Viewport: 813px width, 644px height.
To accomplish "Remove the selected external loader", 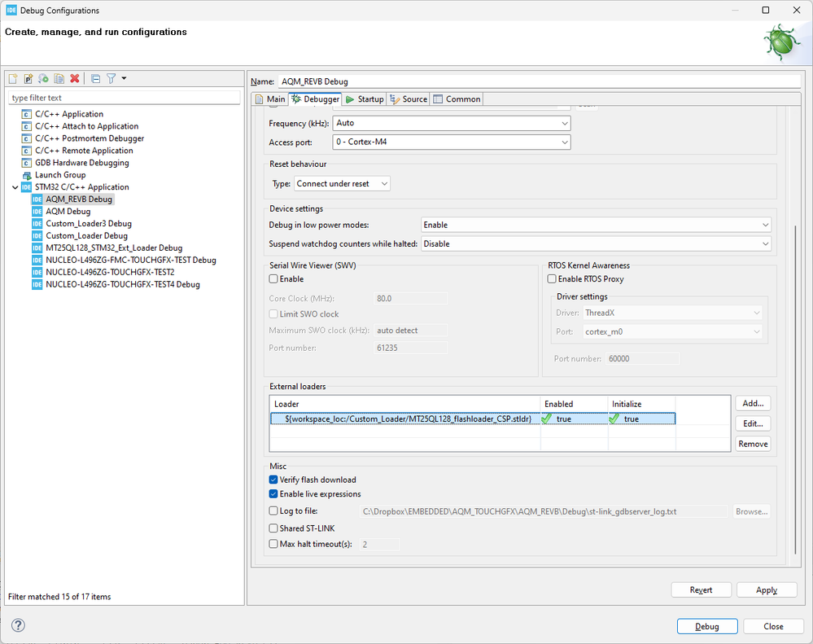I will coord(753,444).
